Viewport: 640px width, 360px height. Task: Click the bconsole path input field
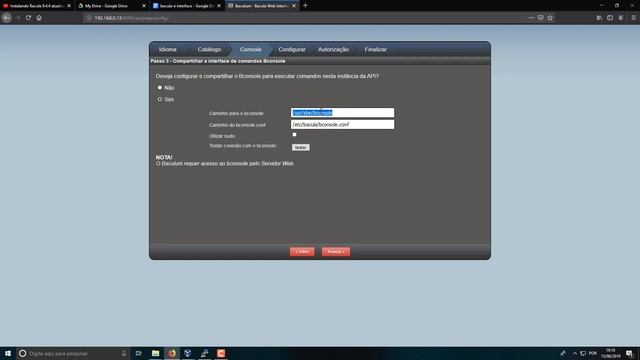[342, 113]
